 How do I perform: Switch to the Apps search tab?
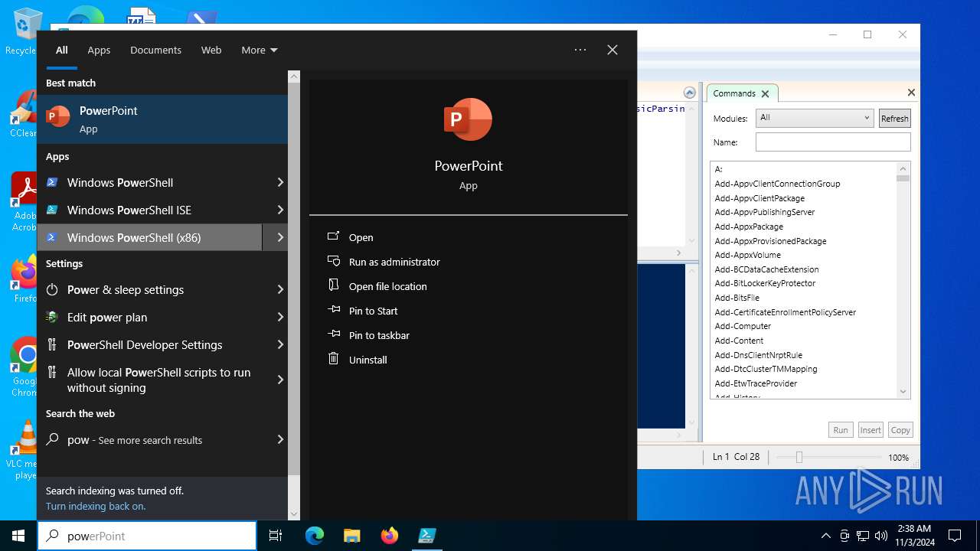pos(99,50)
